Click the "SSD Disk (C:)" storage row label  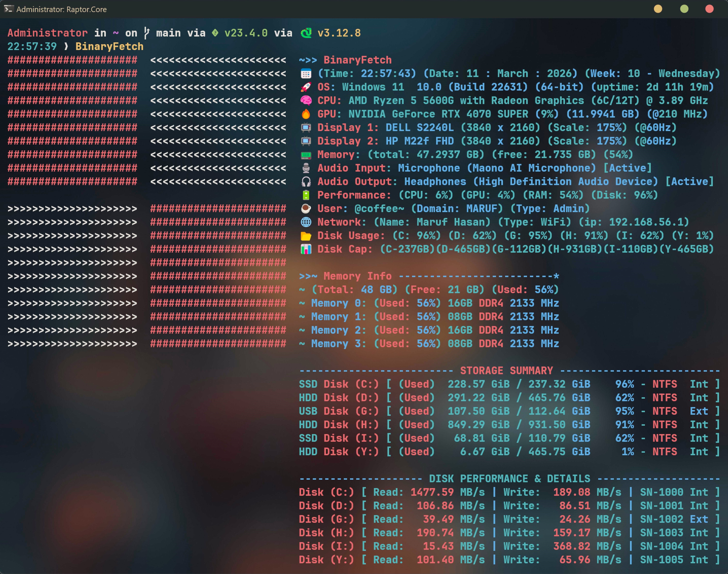339,384
